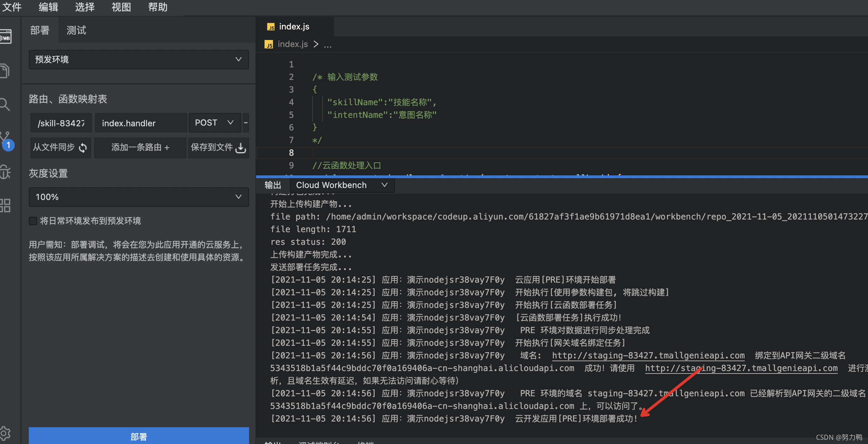The image size is (868, 444).
Task: Click the index.js breadcrumb text
Action: coord(293,44)
